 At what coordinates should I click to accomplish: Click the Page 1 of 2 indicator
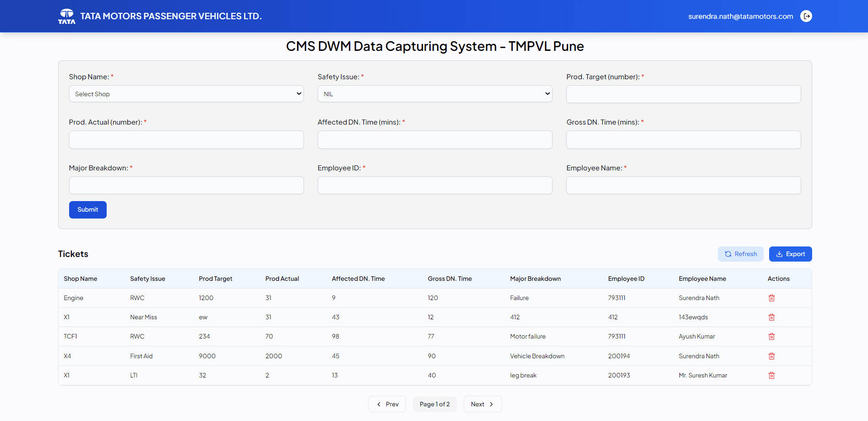(434, 404)
